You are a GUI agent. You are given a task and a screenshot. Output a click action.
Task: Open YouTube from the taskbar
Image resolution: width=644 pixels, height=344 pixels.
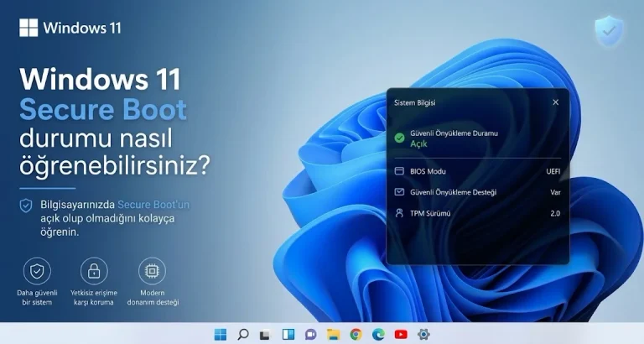pyautogui.click(x=401, y=335)
